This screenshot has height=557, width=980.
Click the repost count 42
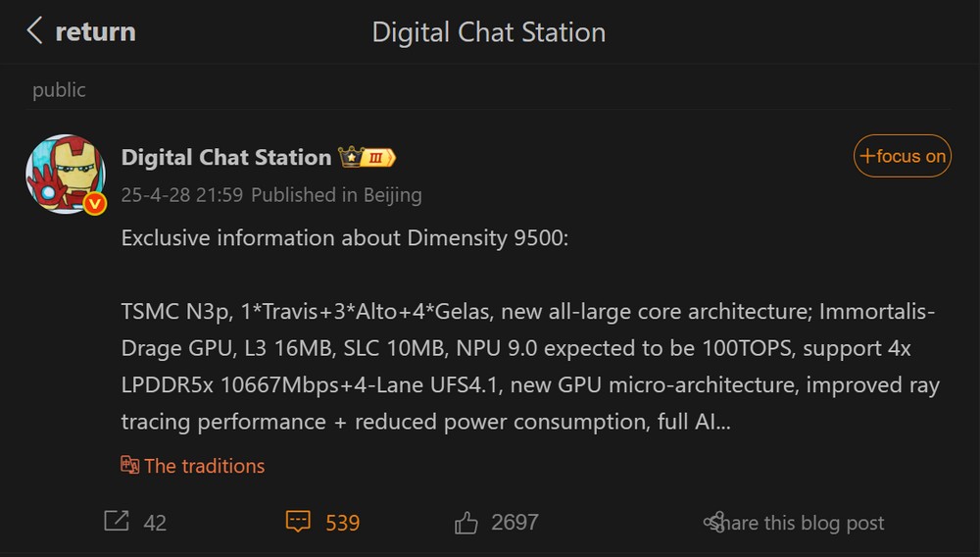[x=155, y=523]
